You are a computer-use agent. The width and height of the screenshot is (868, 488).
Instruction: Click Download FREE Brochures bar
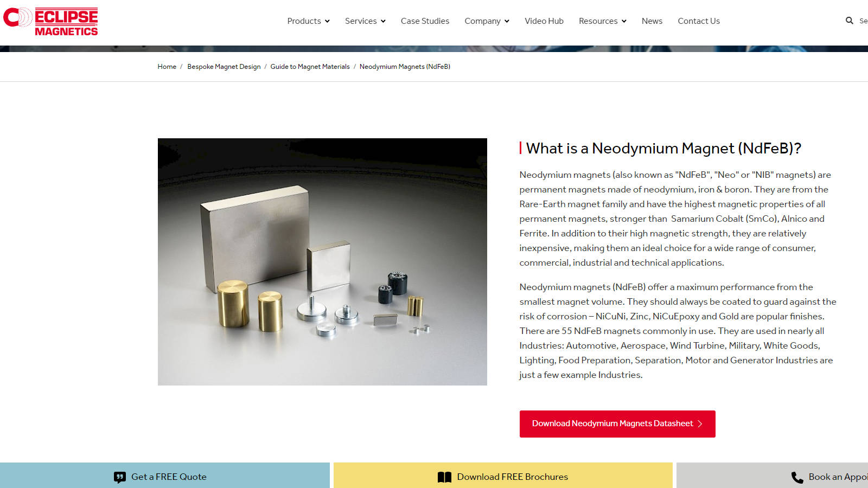[503, 476]
